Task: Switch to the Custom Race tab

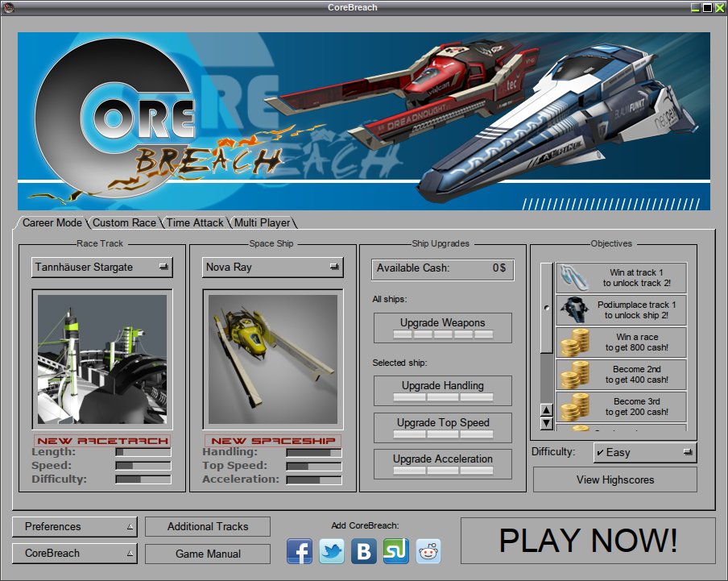Action: pos(125,223)
